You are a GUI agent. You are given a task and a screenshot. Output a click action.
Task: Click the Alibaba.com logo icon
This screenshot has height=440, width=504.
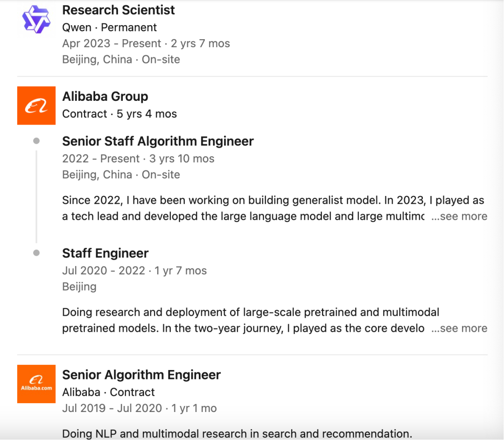pyautogui.click(x=36, y=384)
